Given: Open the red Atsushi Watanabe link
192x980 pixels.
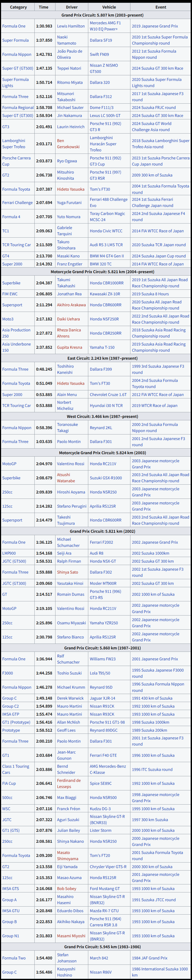Looking at the screenshot, I should pos(66,478).
